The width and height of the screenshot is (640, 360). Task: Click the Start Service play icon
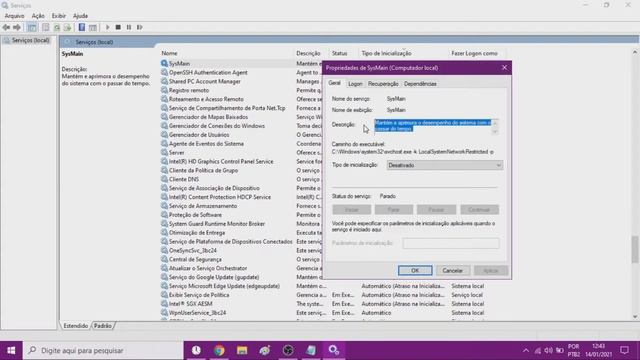pyautogui.click(x=107, y=27)
